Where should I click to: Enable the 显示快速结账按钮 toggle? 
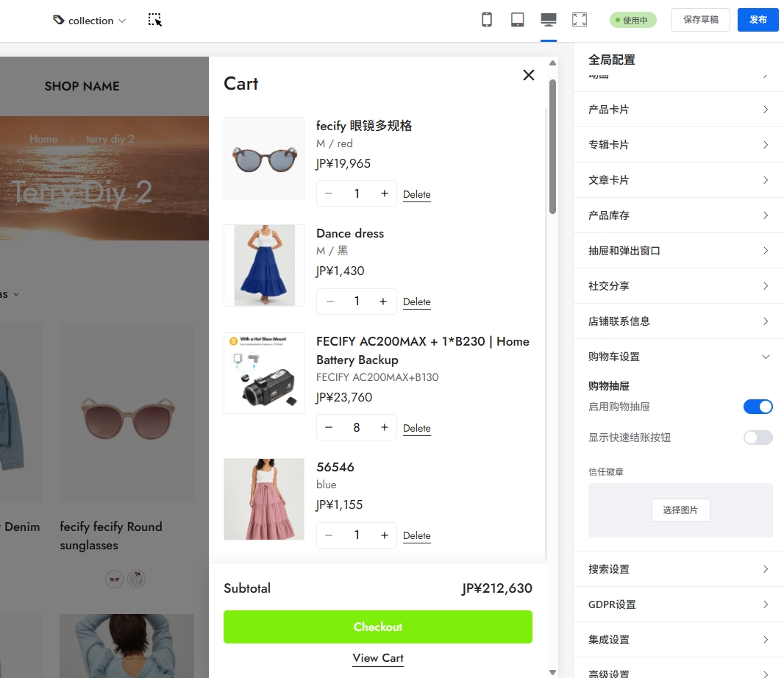point(758,438)
